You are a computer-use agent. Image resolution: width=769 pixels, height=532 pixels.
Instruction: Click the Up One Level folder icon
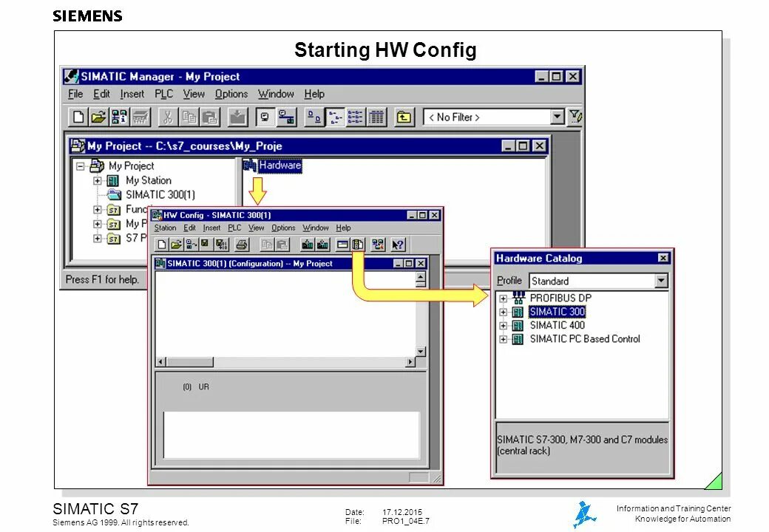click(x=404, y=117)
